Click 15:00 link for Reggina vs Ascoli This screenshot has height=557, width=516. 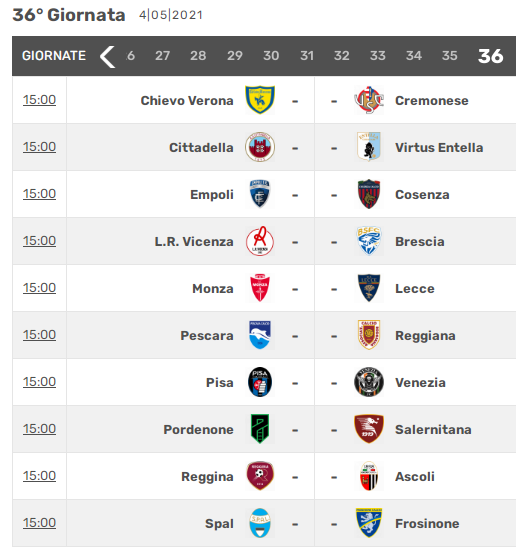[x=39, y=476]
